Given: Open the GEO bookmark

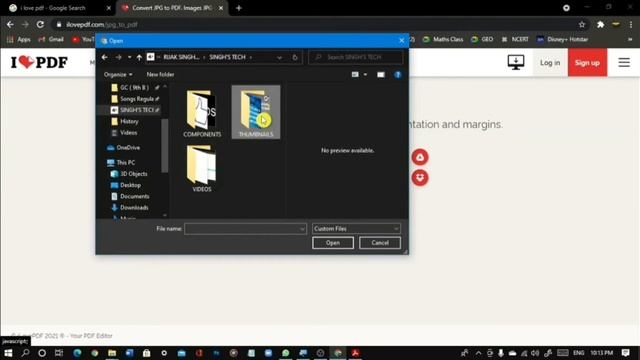Looking at the screenshot, I should click(x=482, y=39).
